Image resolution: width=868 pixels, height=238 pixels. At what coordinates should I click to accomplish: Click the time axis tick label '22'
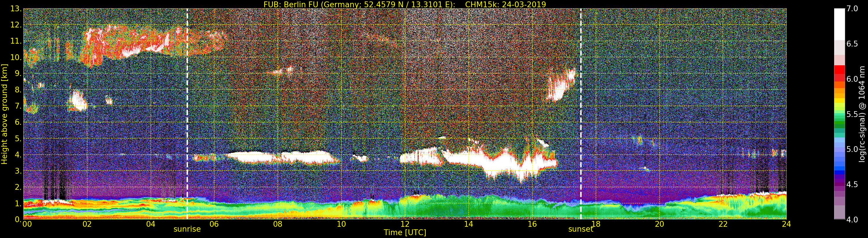pyautogui.click(x=723, y=224)
